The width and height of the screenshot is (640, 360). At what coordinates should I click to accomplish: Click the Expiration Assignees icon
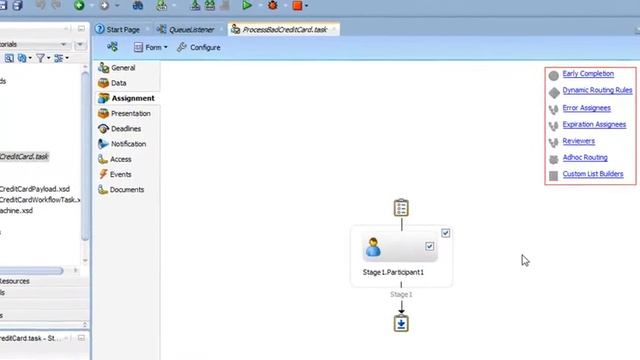(x=553, y=126)
